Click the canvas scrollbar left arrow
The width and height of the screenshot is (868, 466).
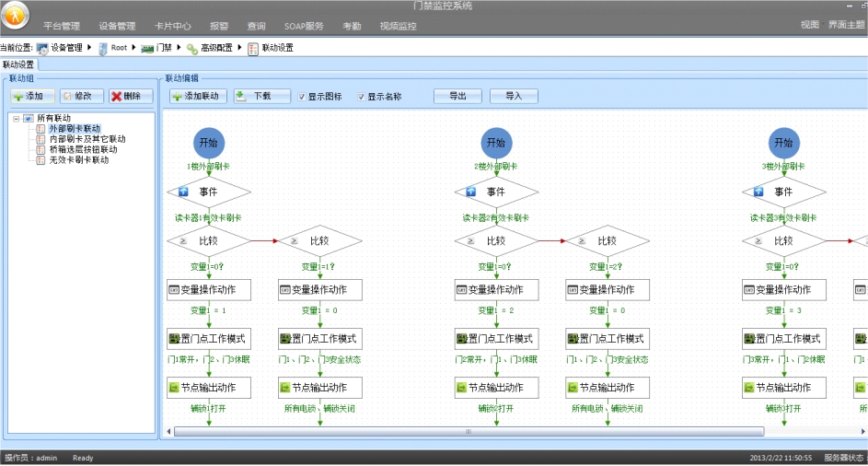click(x=168, y=431)
